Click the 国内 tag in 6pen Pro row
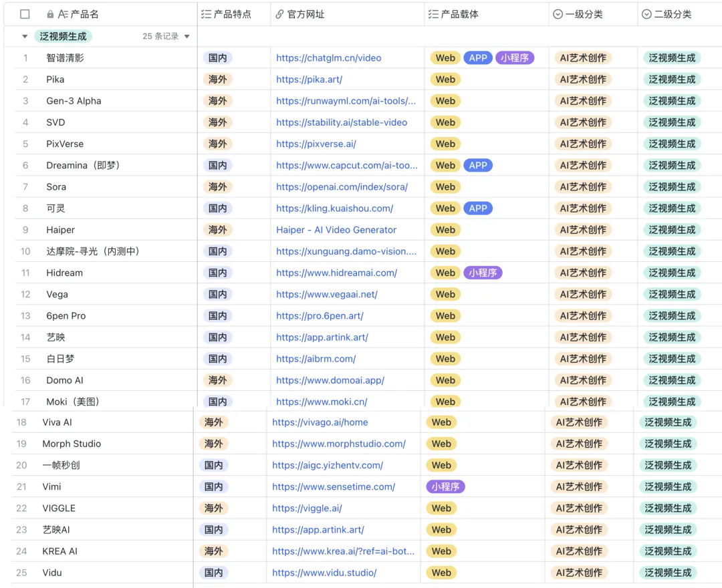Screen dimensions: 722x588 218,315
